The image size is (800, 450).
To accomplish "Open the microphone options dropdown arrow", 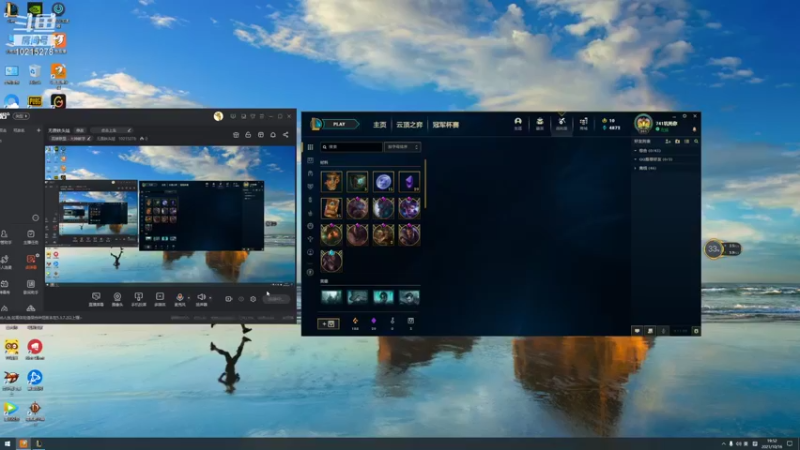I will click(x=189, y=298).
